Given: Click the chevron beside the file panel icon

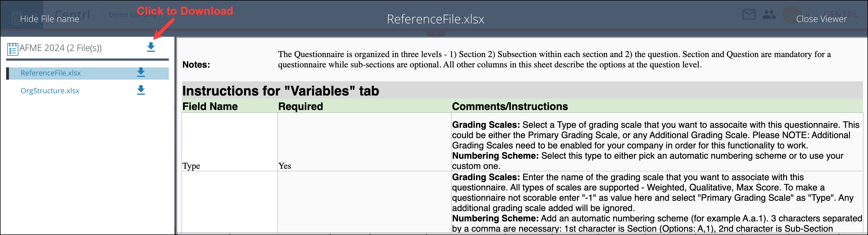Looking at the screenshot, I should pyautogui.click(x=33, y=16).
